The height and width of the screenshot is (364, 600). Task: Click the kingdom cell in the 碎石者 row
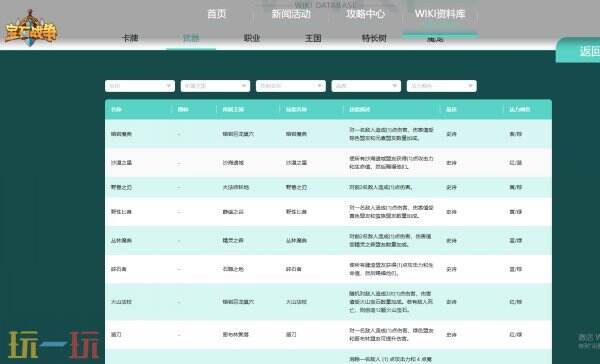[x=233, y=269]
